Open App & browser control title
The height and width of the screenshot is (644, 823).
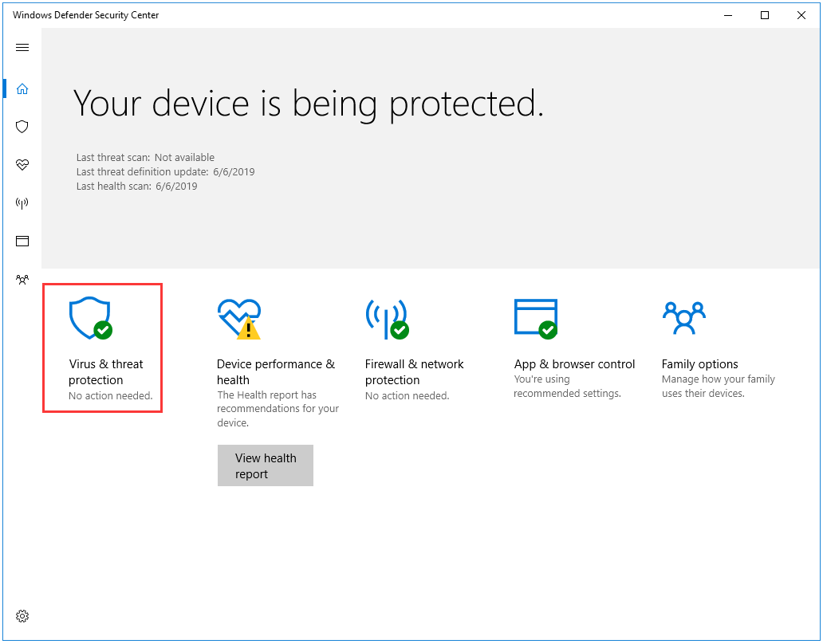click(575, 364)
